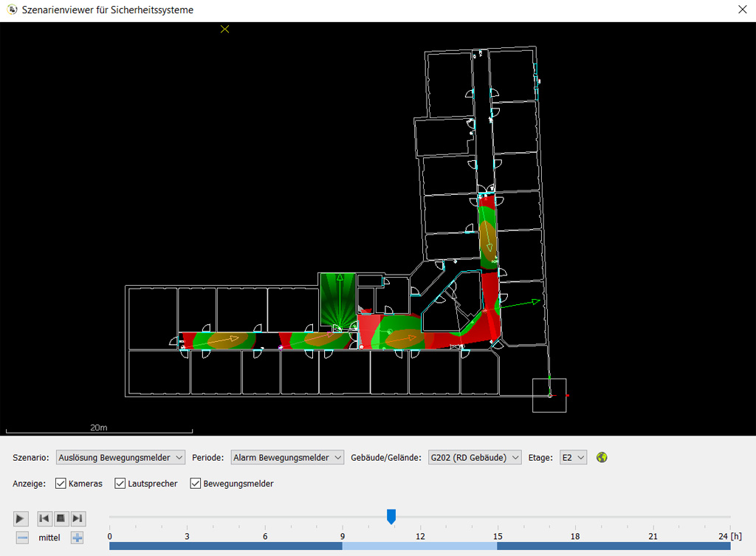Open the globe map view icon
Viewport: 756px width, 556px height.
click(x=602, y=457)
